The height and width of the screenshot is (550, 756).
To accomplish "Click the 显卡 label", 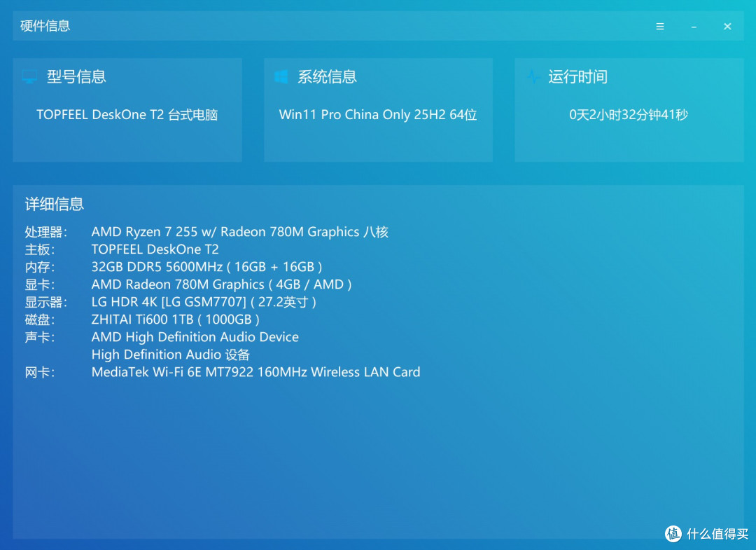I will pyautogui.click(x=39, y=284).
